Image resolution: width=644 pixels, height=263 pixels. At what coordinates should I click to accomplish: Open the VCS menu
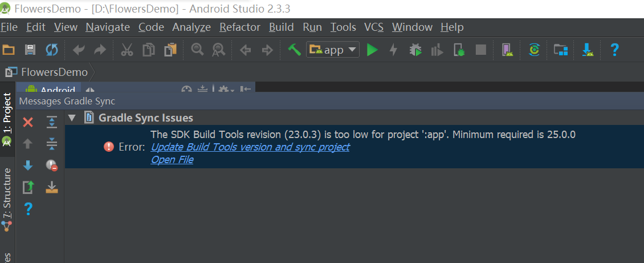point(374,27)
